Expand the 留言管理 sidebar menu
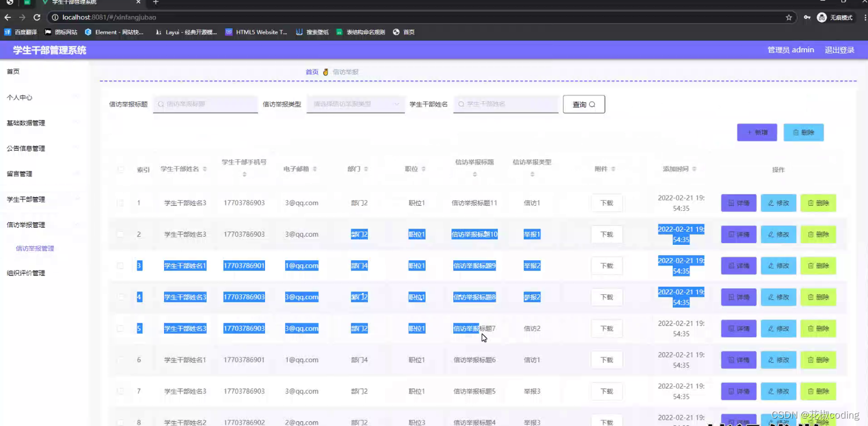868x426 pixels. point(43,174)
